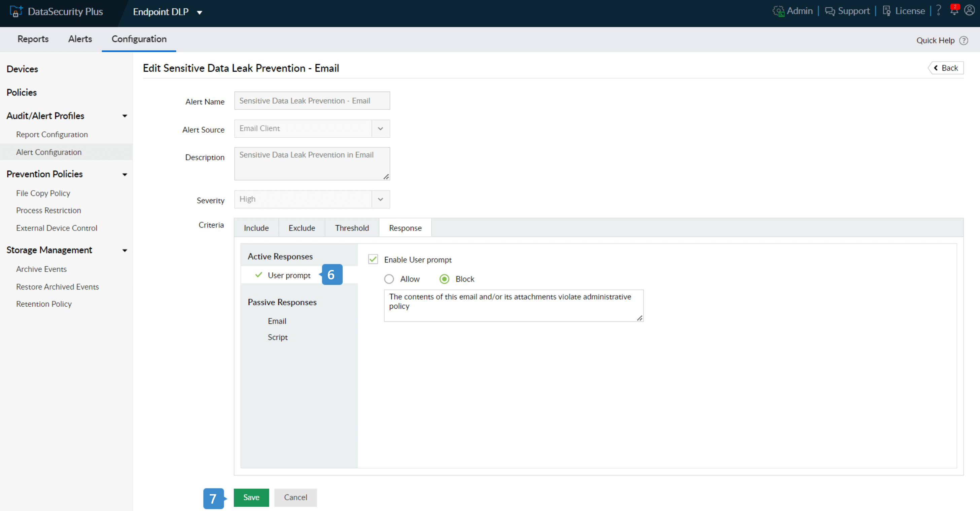Screen dimensions: 980x511
Task: Click the green Save button
Action: coord(251,497)
